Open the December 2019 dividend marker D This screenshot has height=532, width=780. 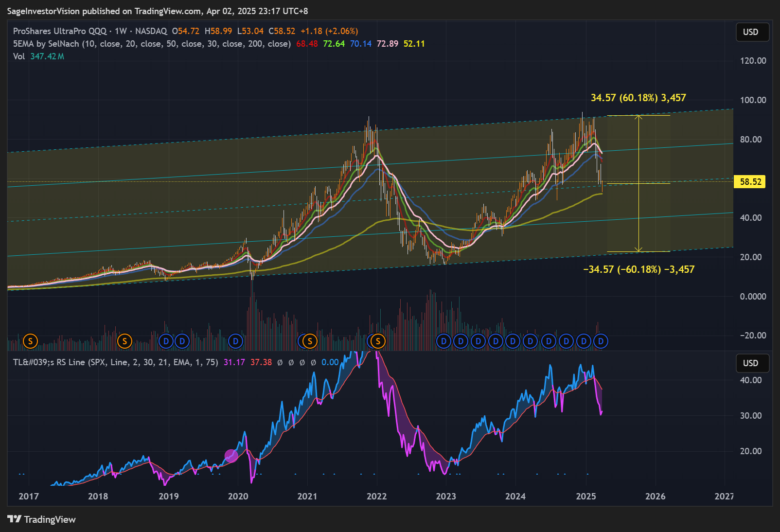tap(235, 341)
